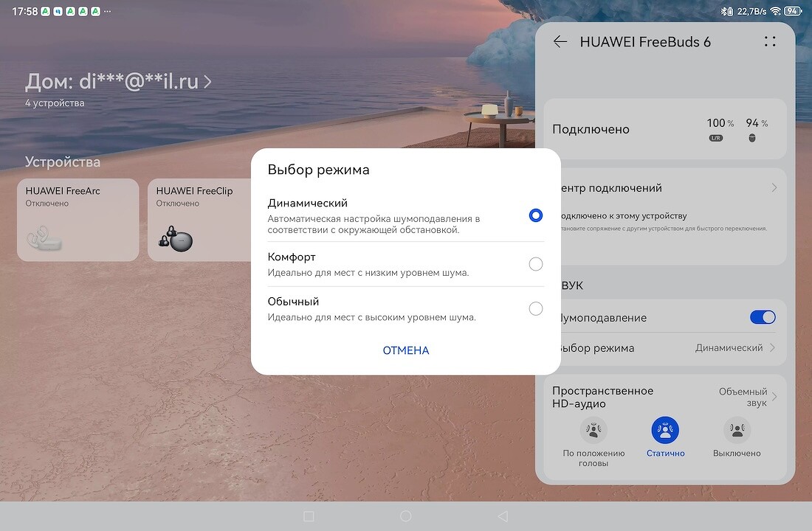812x531 pixels.
Task: Choose the Обычный mode radio button
Action: (x=536, y=309)
